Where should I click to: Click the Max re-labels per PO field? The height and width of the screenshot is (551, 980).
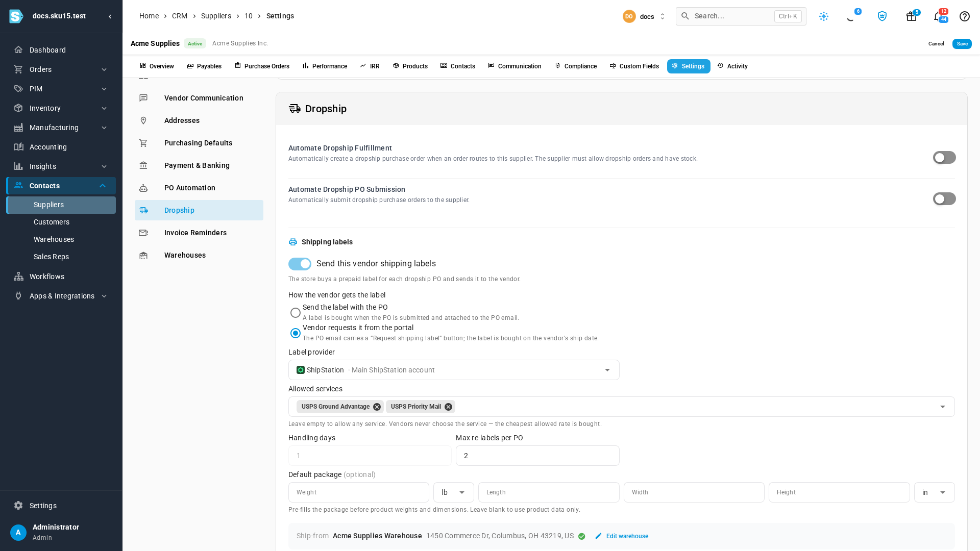click(x=537, y=456)
